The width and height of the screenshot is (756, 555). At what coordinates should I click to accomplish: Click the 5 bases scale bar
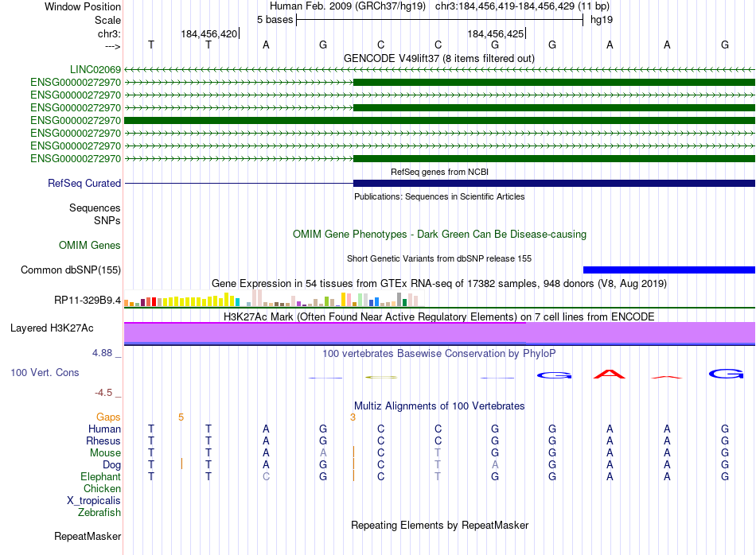(x=439, y=20)
